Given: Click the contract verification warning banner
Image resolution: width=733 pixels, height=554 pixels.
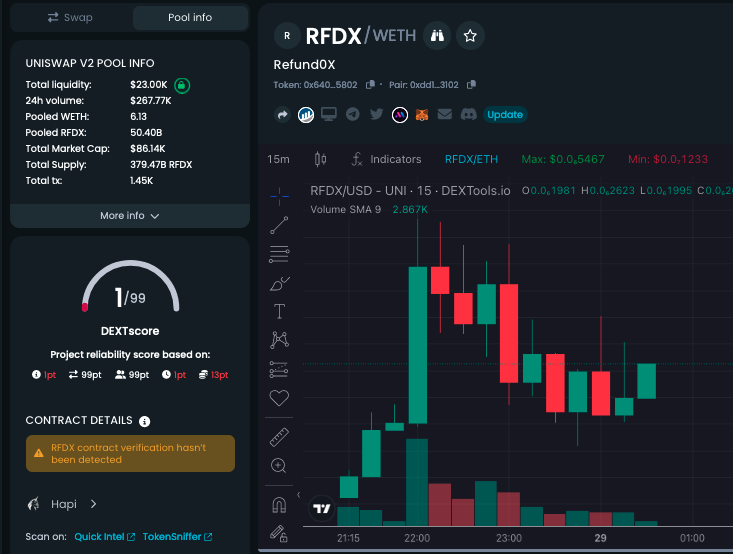Looking at the screenshot, I should tap(130, 453).
